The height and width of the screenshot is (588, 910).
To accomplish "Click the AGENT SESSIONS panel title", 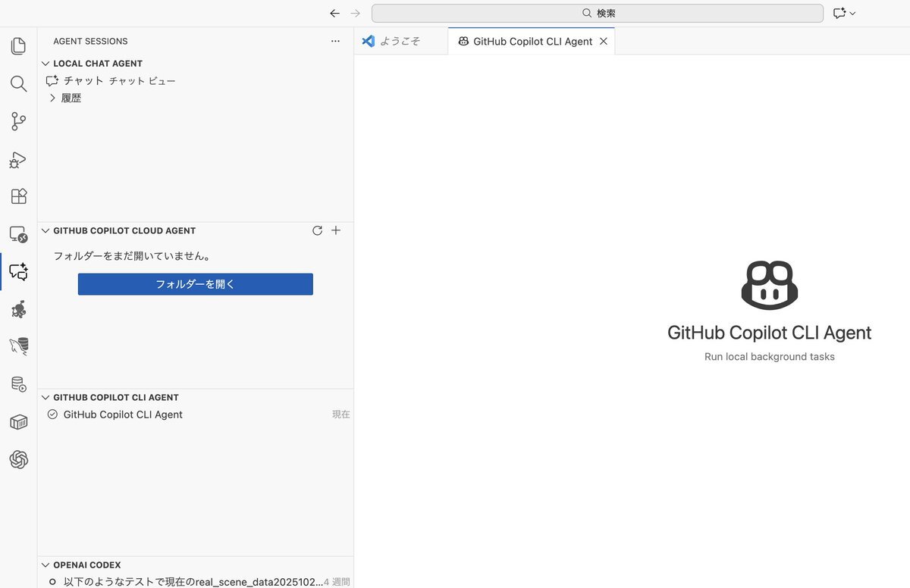I will click(90, 41).
